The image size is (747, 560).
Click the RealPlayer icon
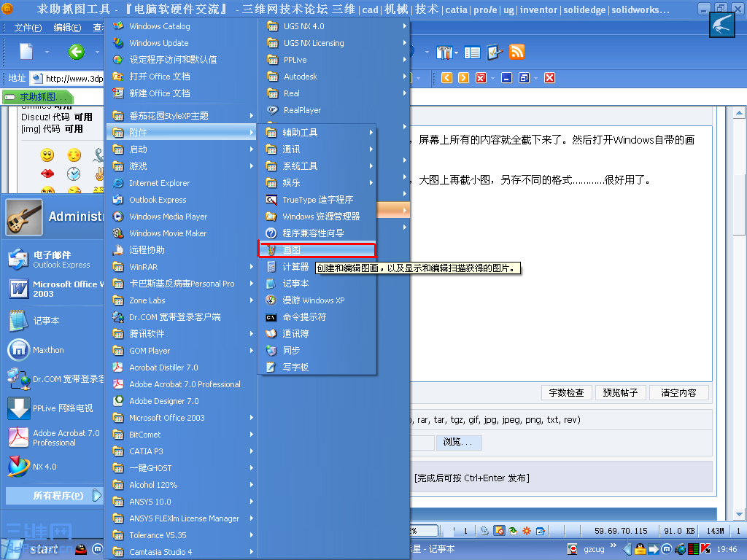(273, 110)
